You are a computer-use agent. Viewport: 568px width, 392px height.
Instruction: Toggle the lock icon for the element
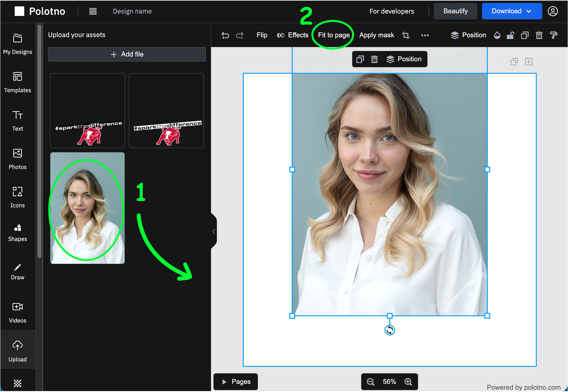(x=510, y=35)
